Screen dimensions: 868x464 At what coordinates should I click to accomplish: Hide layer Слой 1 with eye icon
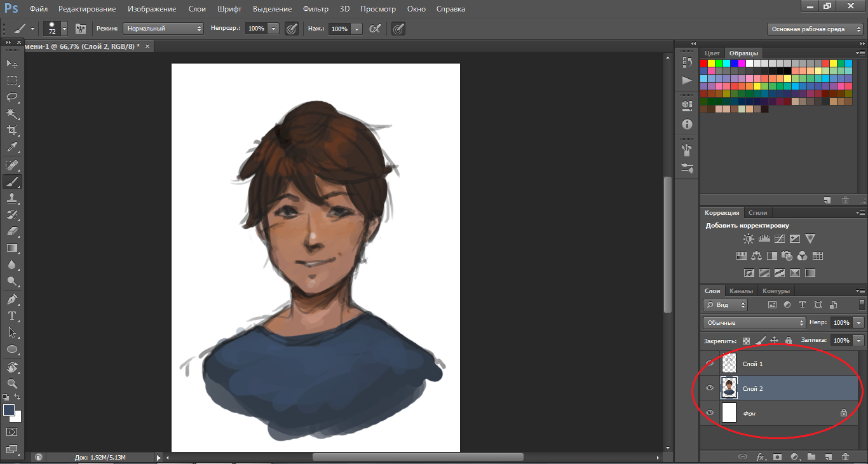pyautogui.click(x=710, y=364)
